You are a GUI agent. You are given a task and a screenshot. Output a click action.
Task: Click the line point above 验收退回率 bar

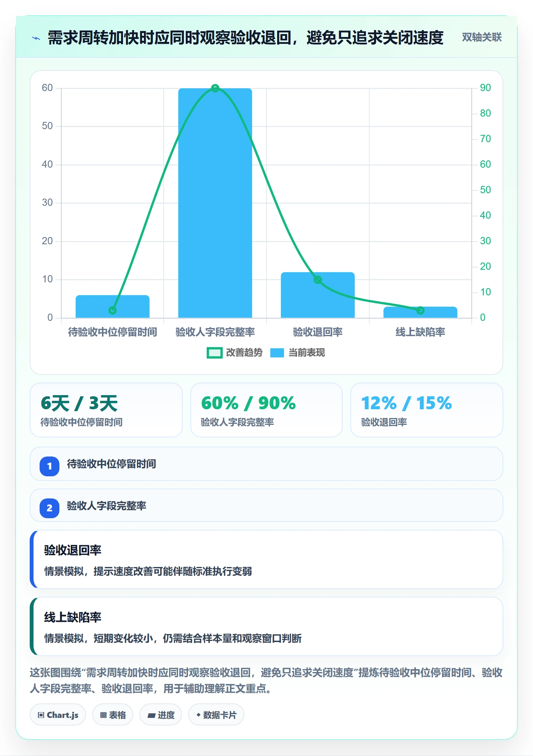pyautogui.click(x=318, y=280)
